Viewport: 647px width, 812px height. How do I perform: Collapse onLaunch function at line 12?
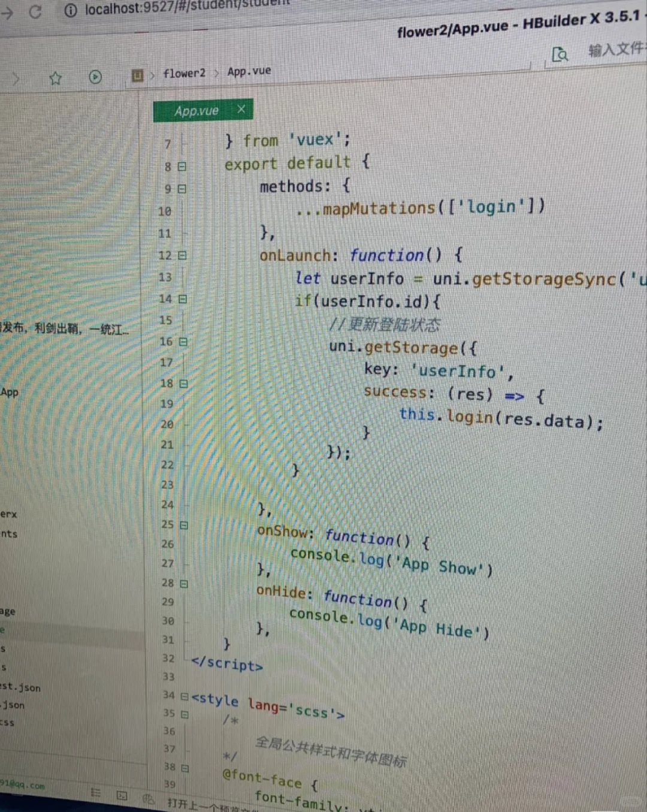click(182, 255)
